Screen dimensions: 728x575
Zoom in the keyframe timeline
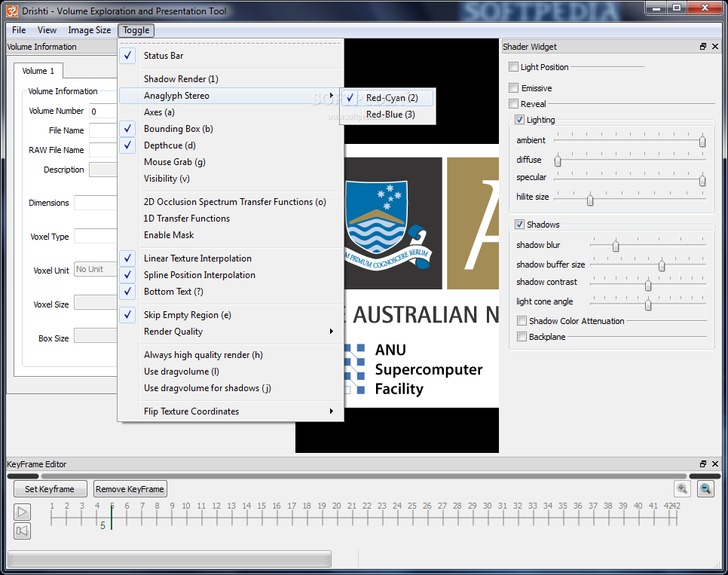click(x=682, y=488)
